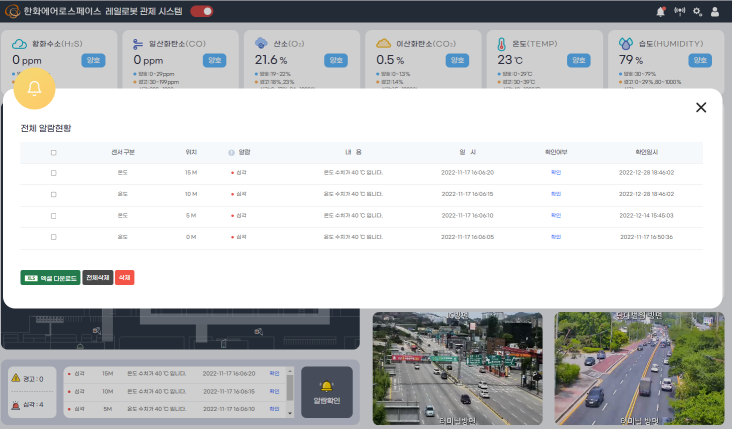Close the 전체 알람현황 dialog
The height and width of the screenshot is (429, 732).
point(700,107)
